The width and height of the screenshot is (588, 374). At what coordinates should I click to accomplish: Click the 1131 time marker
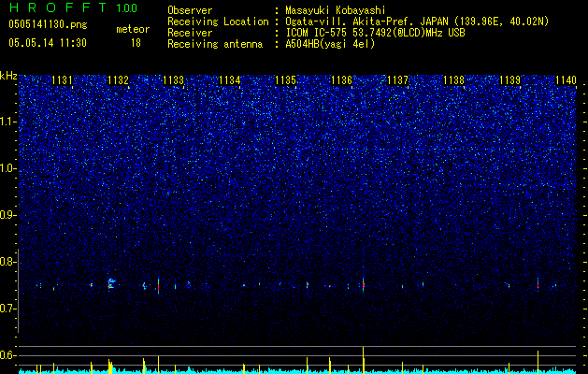pos(62,80)
